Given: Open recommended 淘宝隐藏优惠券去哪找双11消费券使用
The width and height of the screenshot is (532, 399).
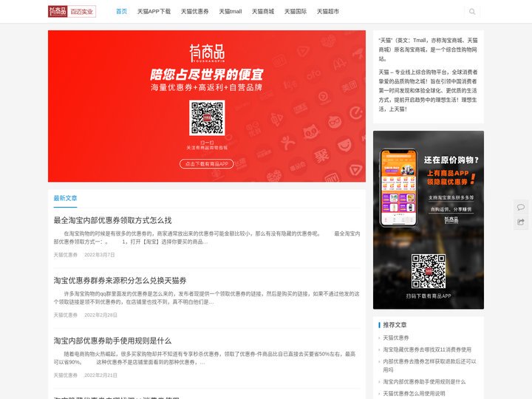Looking at the screenshot, I should pos(427,349).
